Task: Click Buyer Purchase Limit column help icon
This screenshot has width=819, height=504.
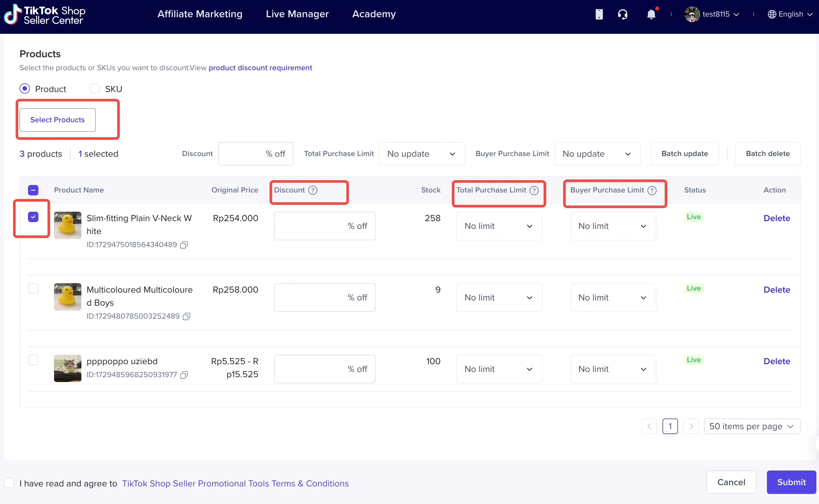Action: tap(652, 190)
